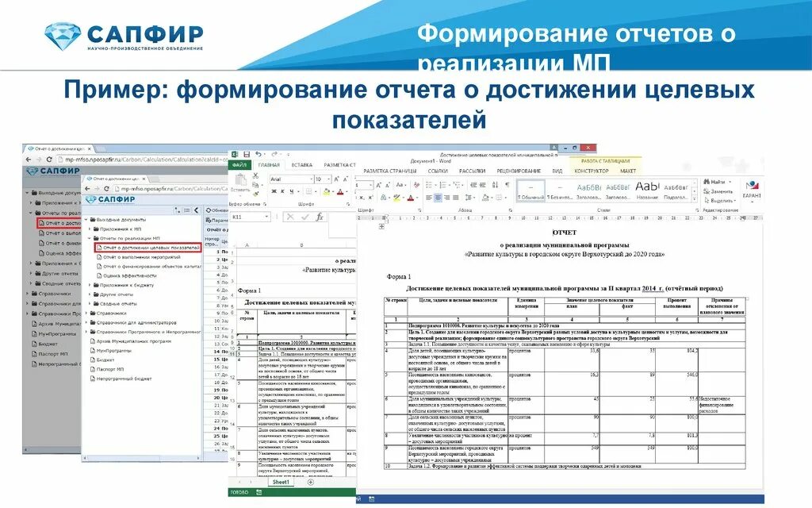Screen dimensions: 812x508
Task: Click Word show paragraph marks ¶ icon
Action: 507,185
